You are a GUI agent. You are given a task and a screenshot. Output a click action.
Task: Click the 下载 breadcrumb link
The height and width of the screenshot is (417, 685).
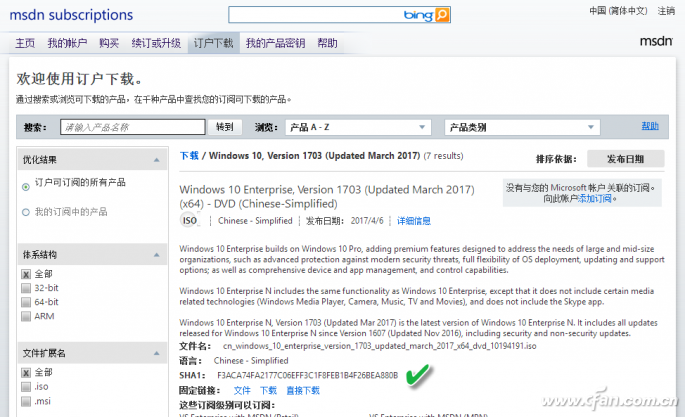pos(189,155)
